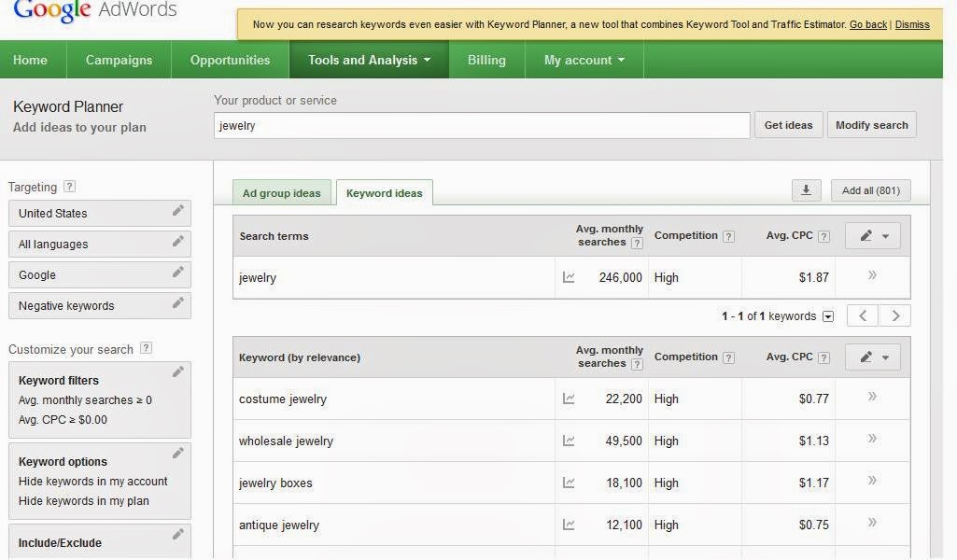Open help for Search terms Avg. monthly searches
Screen dimensions: 957x560
[x=637, y=243]
